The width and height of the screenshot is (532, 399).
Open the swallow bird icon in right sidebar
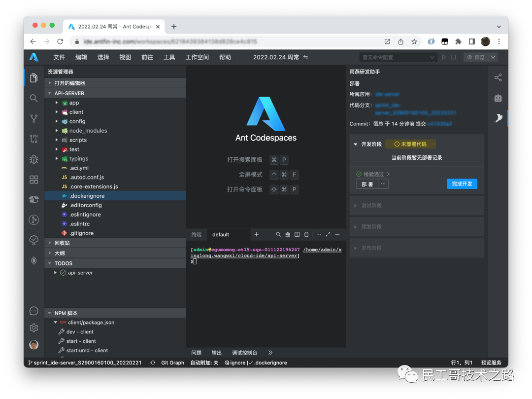point(498,118)
